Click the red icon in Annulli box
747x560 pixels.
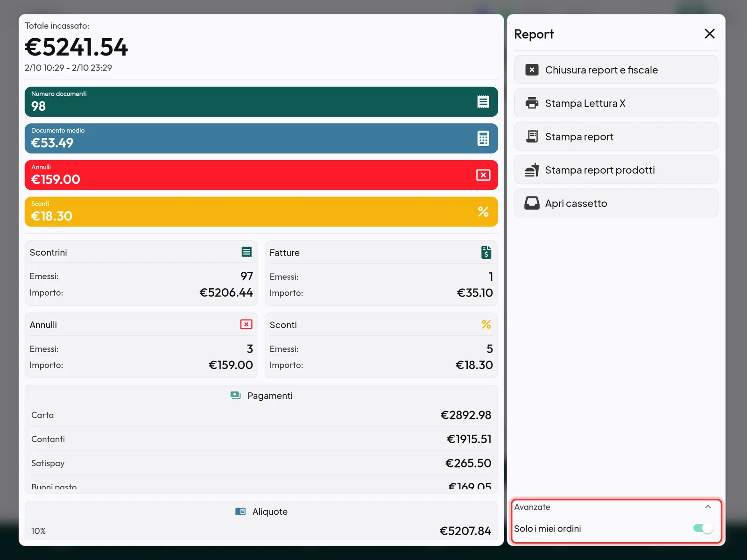(246, 324)
